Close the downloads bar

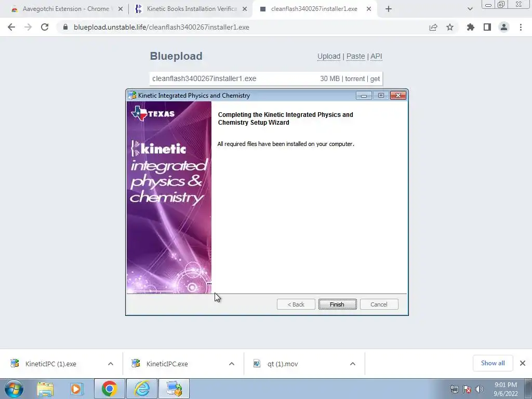pos(523,363)
